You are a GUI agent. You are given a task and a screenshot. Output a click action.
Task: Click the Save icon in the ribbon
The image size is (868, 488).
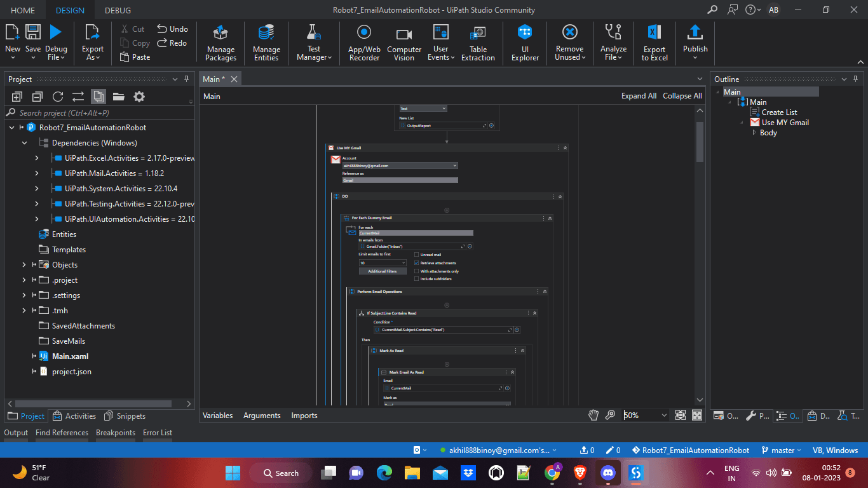coord(33,32)
